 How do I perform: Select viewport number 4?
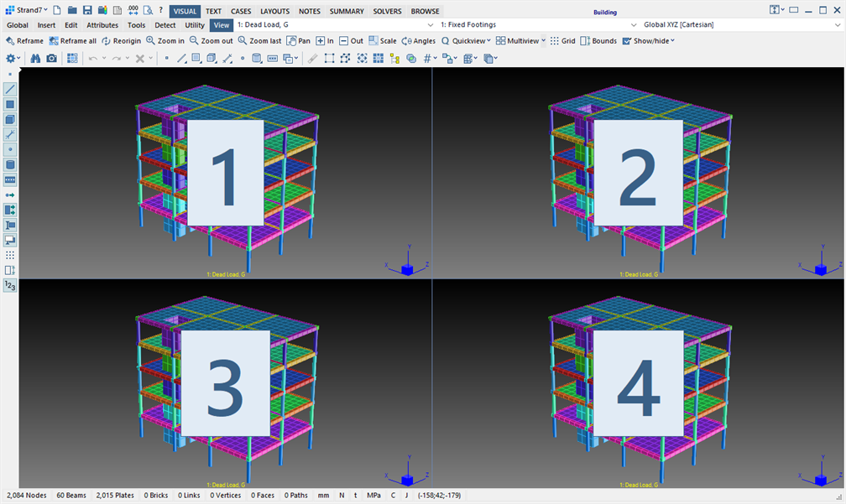638,383
